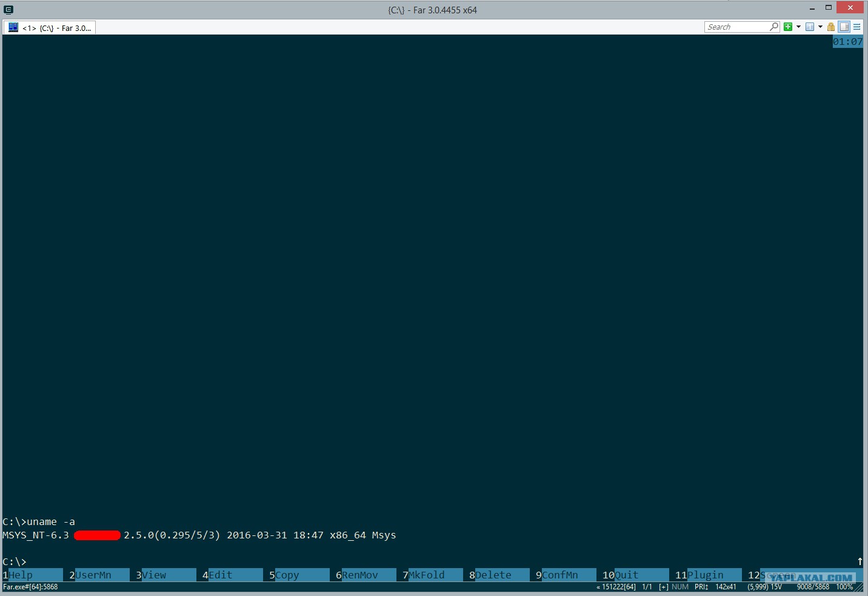Click the '100%' zoom value in status bar
The image size is (868, 596).
click(844, 587)
